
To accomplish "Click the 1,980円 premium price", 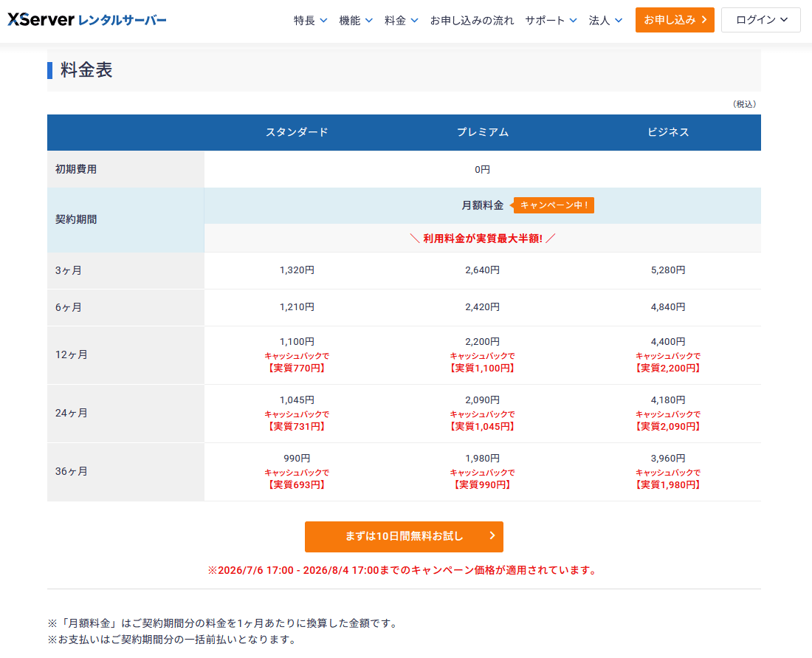I will 482,458.
